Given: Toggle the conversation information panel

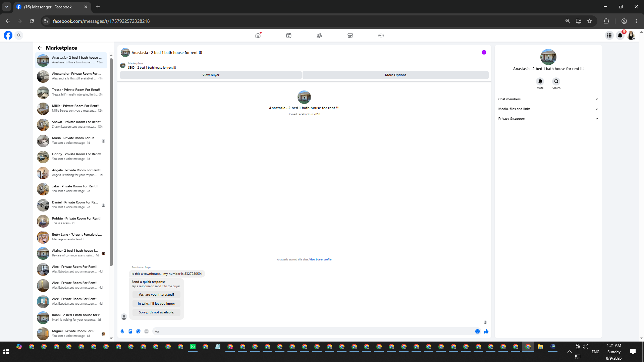Looking at the screenshot, I should click(484, 52).
